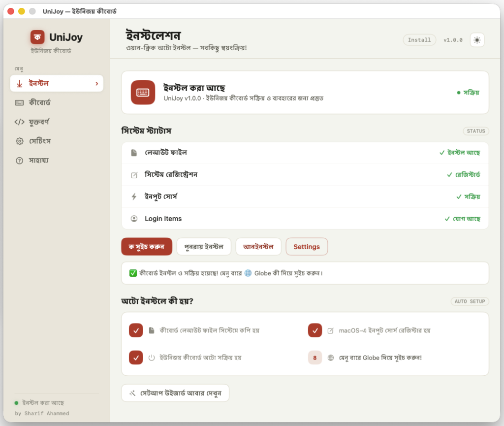
Task: Click the v1.0.0 version label
Action: coord(453,40)
